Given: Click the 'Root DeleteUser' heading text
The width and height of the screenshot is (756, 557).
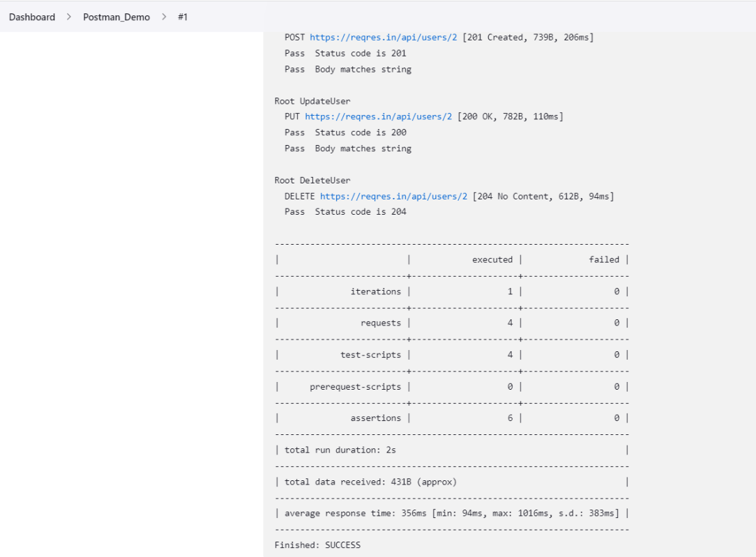Looking at the screenshot, I should pos(312,180).
